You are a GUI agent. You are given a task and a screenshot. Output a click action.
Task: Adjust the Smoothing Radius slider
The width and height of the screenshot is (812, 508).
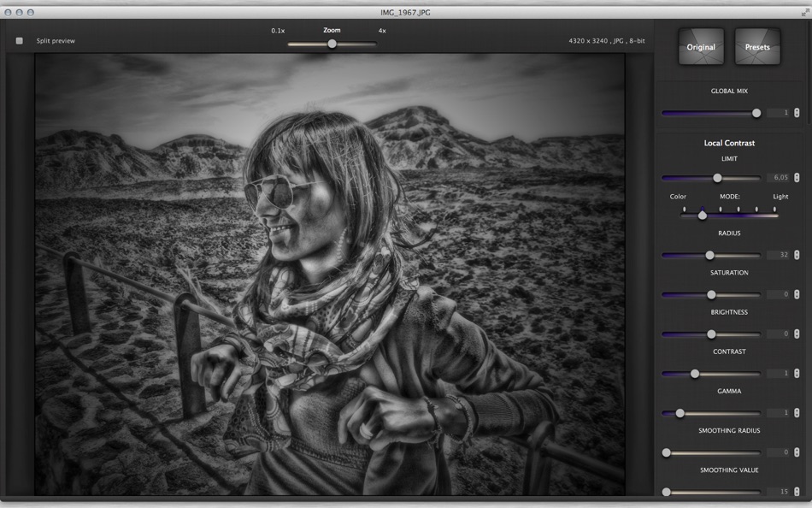668,452
